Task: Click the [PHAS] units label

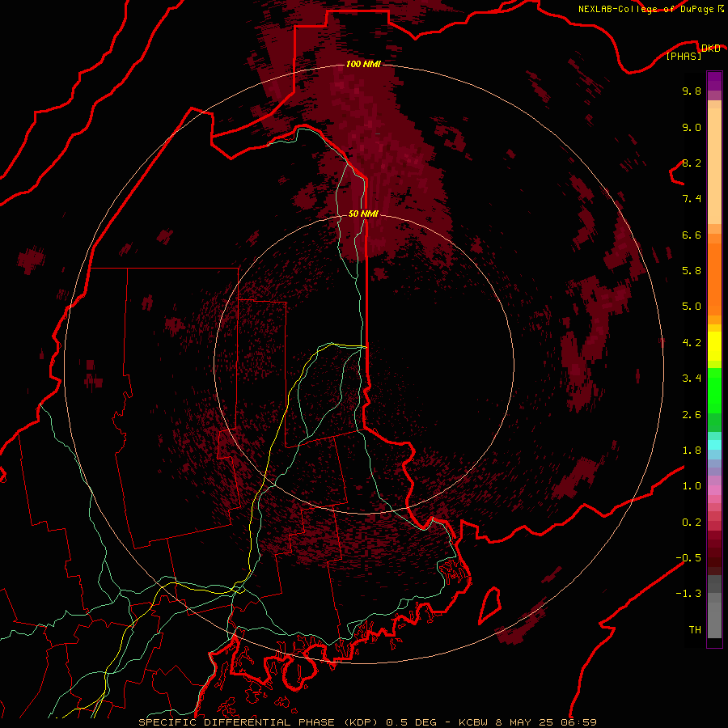Action: pos(684,56)
